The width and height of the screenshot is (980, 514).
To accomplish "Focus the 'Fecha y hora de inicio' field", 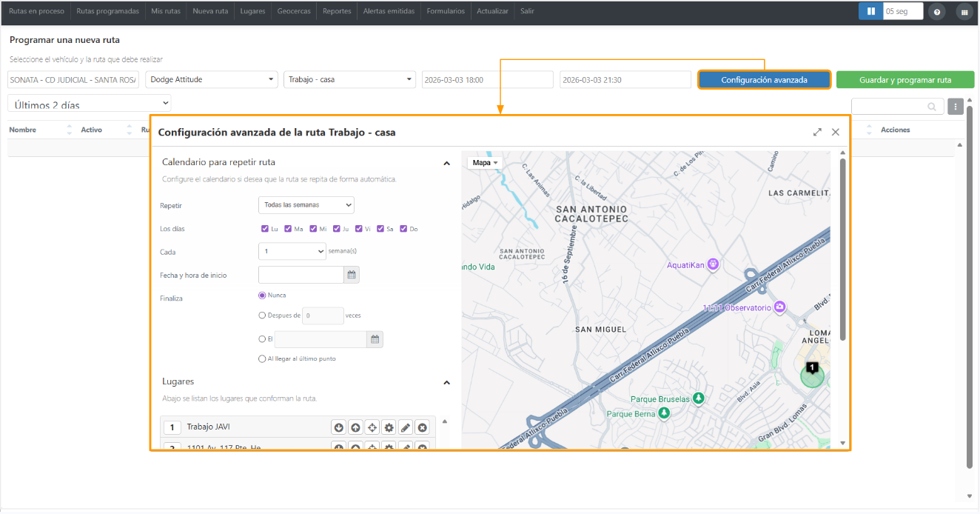I will pyautogui.click(x=301, y=275).
